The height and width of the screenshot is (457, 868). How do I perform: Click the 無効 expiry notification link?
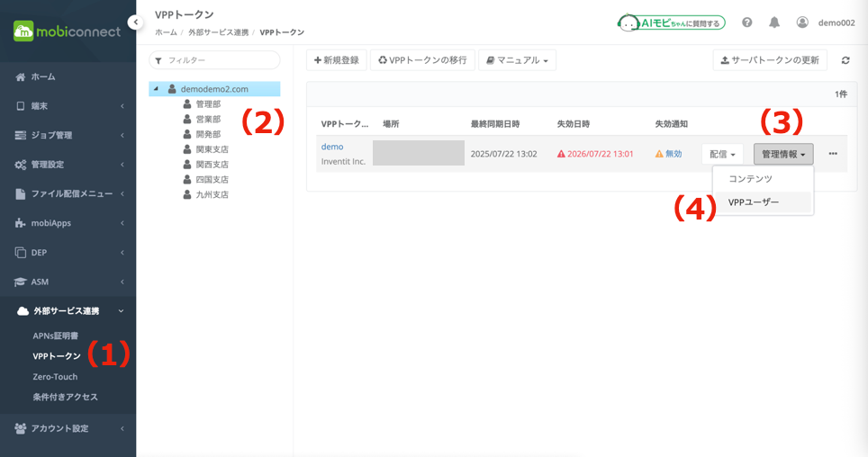pos(674,154)
